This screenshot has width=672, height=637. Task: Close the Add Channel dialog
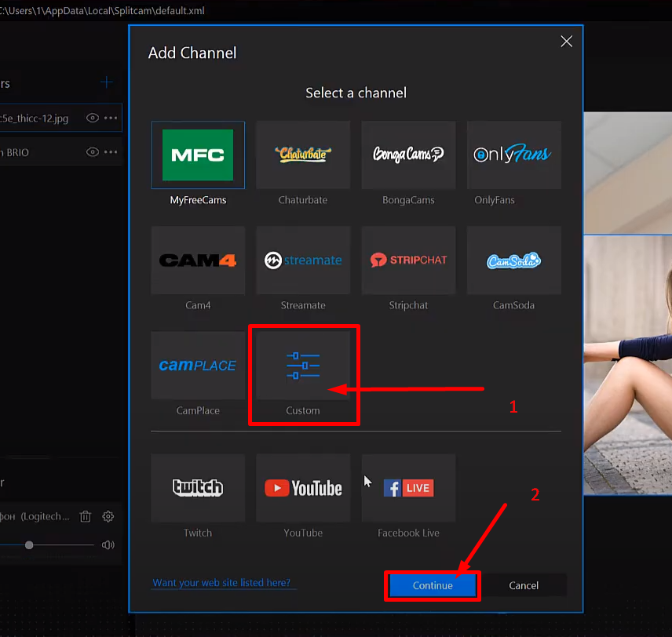click(x=567, y=42)
